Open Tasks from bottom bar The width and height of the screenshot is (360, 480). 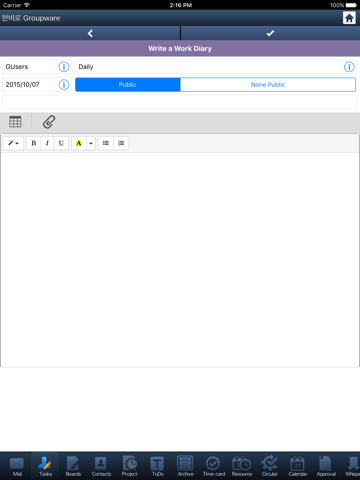coord(45,466)
